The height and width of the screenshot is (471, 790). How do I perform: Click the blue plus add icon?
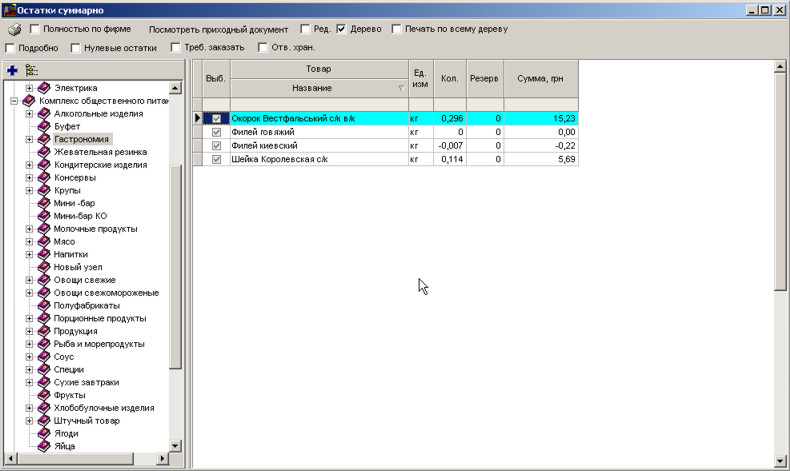pos(12,70)
